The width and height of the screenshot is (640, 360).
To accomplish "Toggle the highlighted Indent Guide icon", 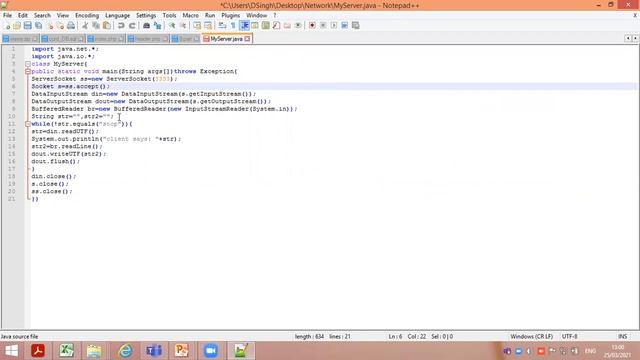I will (244, 25).
